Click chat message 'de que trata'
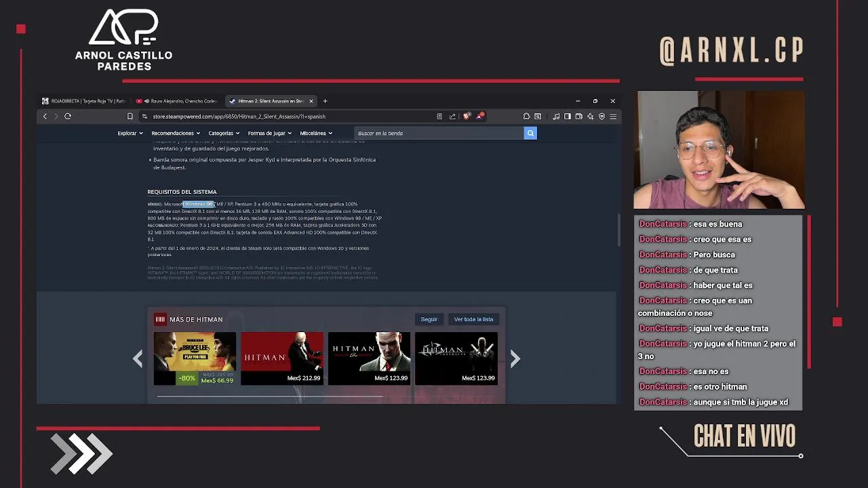The height and width of the screenshot is (488, 868). click(715, 270)
